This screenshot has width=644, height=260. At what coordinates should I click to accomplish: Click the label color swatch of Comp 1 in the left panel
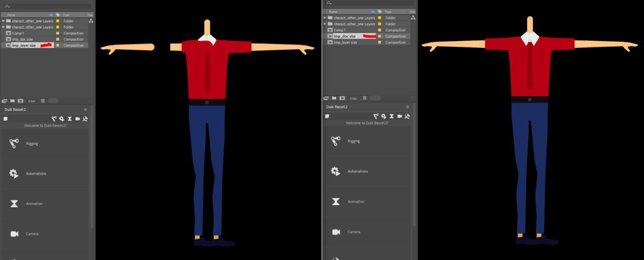[x=58, y=33]
